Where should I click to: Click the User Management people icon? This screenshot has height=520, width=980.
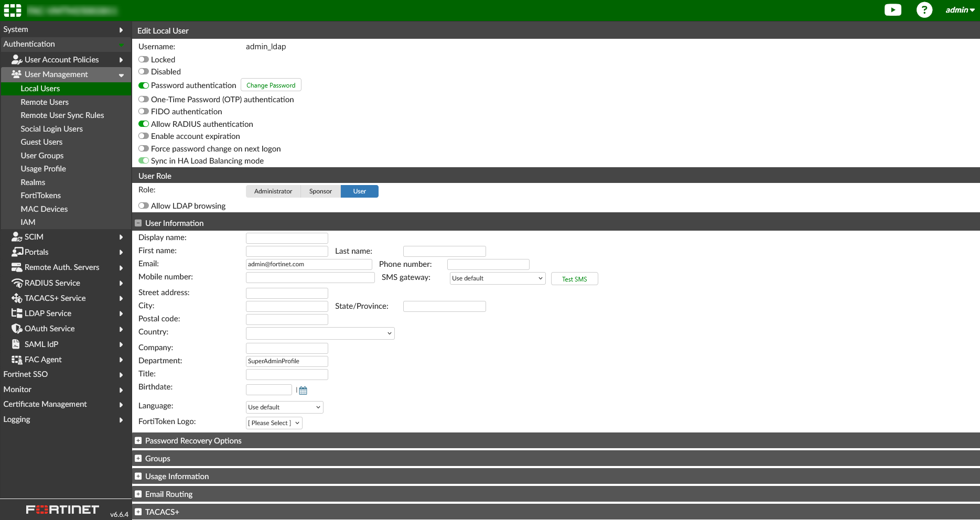(17, 74)
